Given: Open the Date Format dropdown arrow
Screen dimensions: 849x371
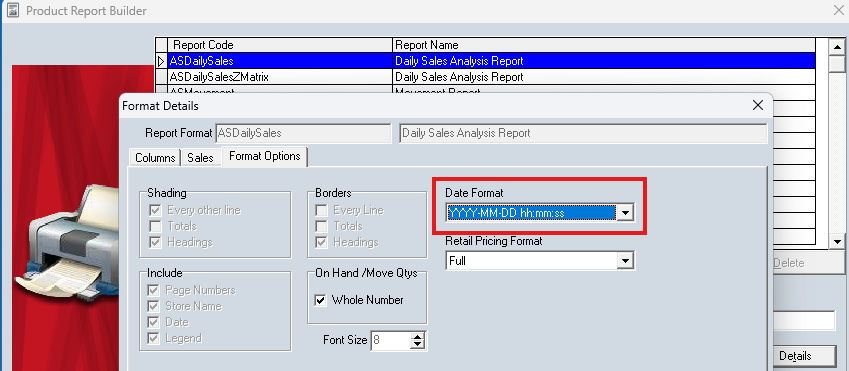Looking at the screenshot, I should 625,213.
